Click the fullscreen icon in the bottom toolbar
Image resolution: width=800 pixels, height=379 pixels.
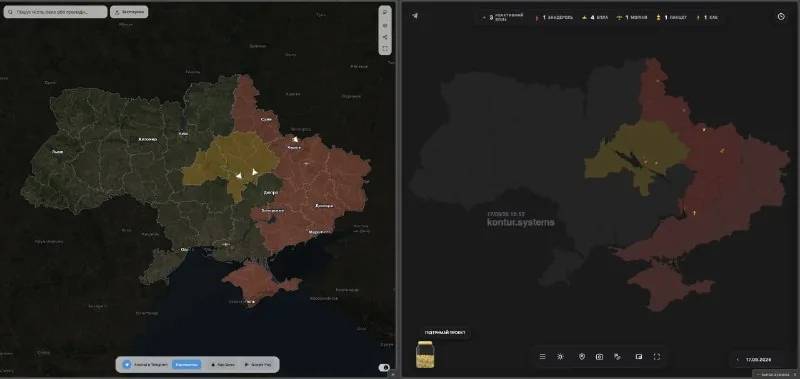[x=657, y=357]
